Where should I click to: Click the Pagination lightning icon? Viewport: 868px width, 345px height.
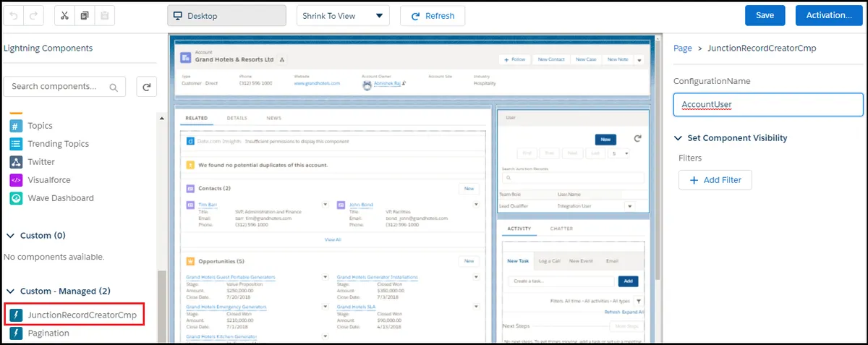click(x=16, y=333)
